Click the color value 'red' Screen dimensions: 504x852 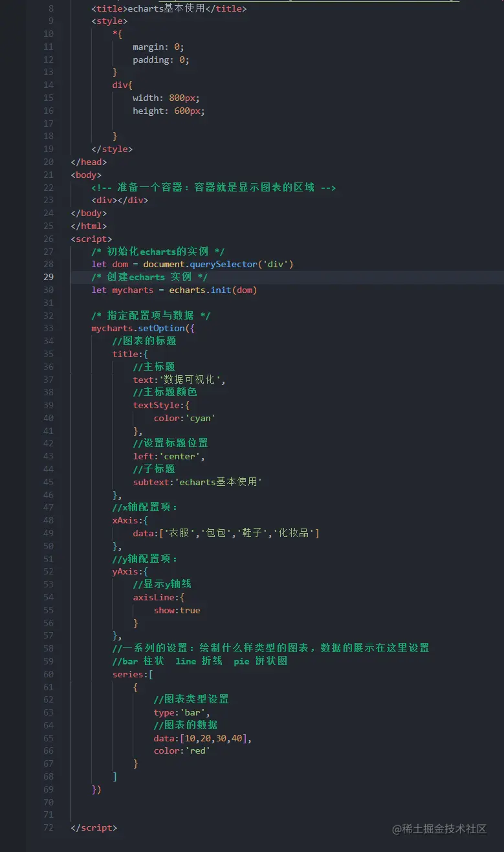pyautogui.click(x=198, y=750)
